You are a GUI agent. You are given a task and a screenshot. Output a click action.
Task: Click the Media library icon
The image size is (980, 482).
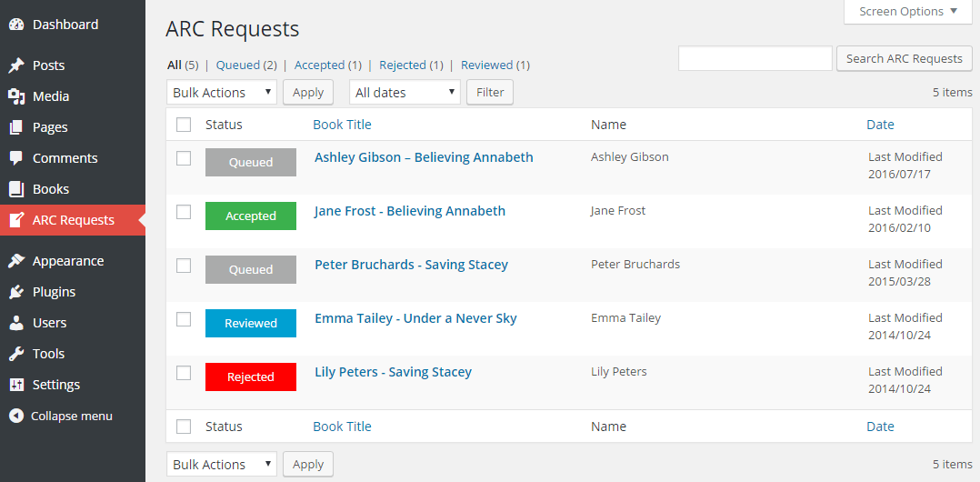[x=16, y=96]
